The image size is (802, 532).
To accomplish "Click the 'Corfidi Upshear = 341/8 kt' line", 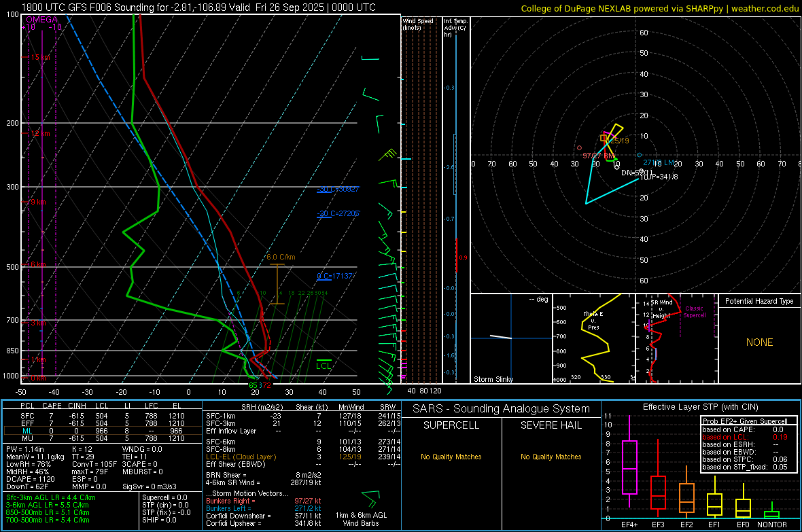I will [x=263, y=522].
